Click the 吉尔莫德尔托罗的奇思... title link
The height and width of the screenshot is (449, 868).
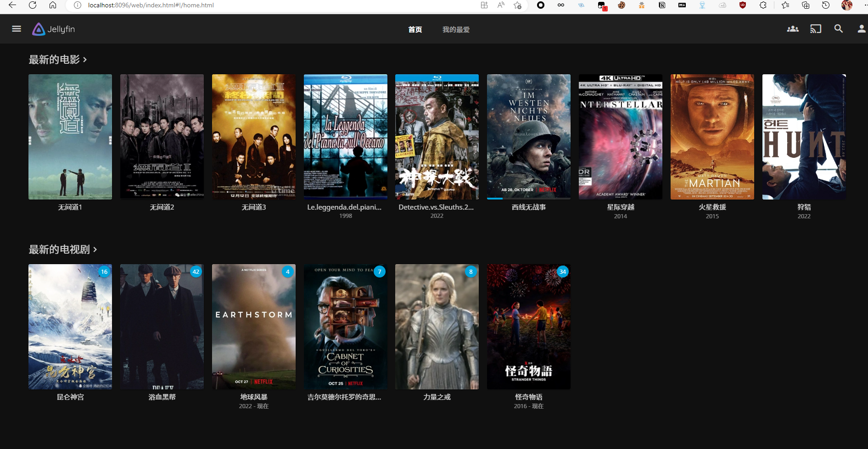pyautogui.click(x=345, y=397)
